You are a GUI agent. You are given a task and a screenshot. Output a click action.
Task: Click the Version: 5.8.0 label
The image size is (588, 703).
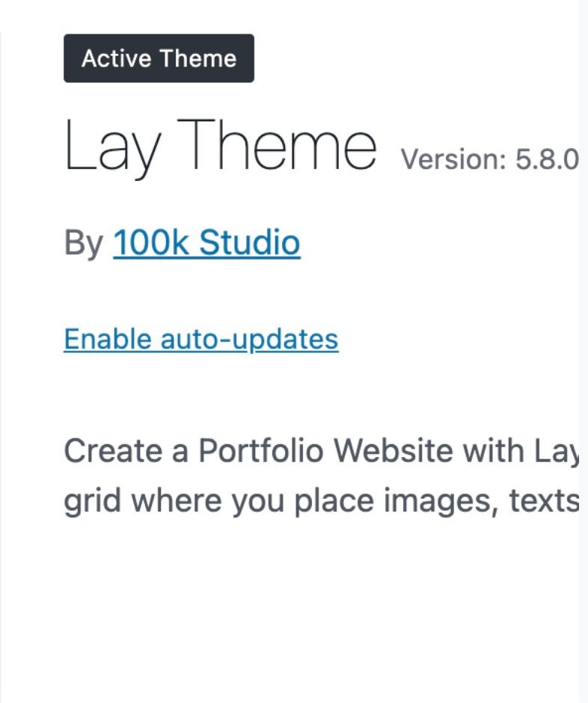click(x=489, y=159)
